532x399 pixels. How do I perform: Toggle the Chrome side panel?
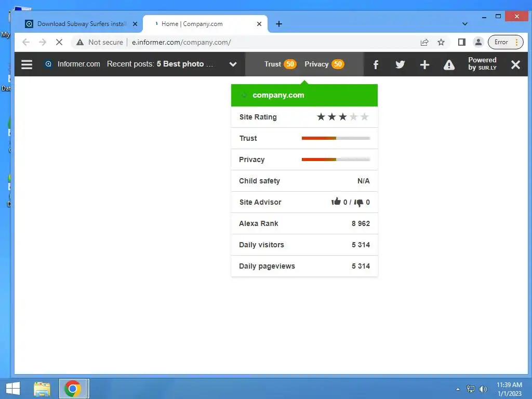point(461,43)
